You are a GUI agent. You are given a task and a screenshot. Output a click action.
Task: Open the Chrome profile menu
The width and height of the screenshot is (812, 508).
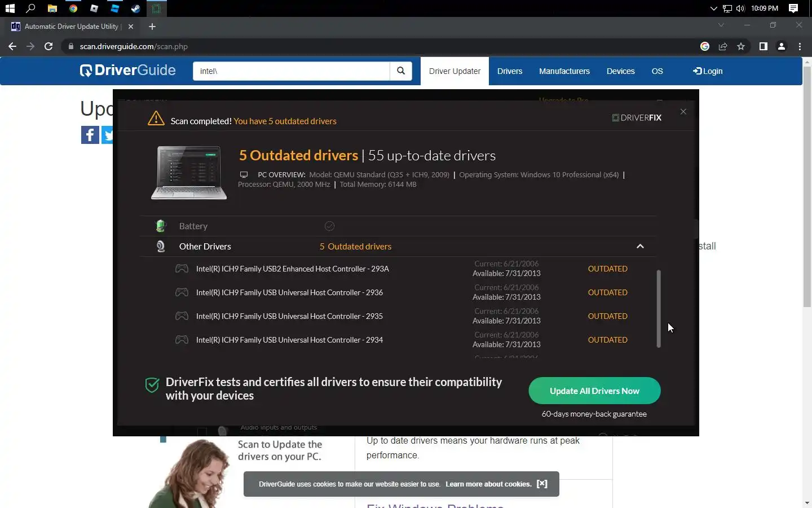tap(782, 46)
